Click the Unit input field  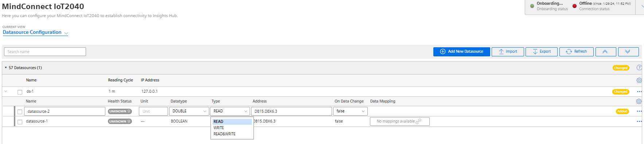click(x=153, y=111)
